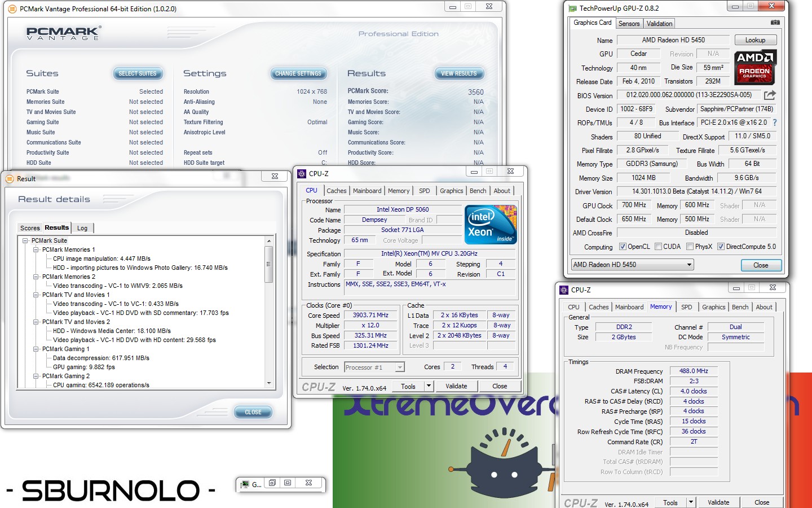Screen dimensions: 812x508
Task: Click the Intel Xeon inside logo
Action: click(491, 224)
